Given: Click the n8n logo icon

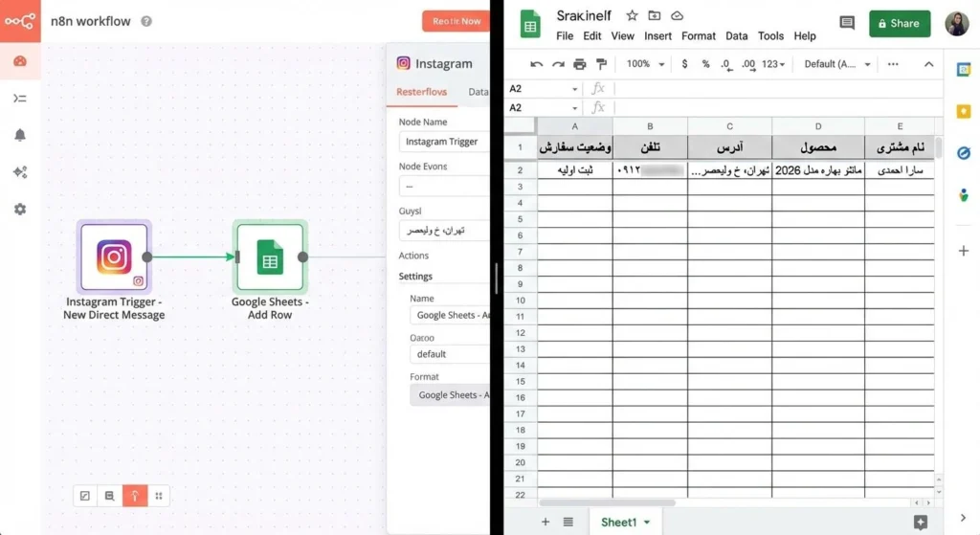Looking at the screenshot, I should pos(20,21).
